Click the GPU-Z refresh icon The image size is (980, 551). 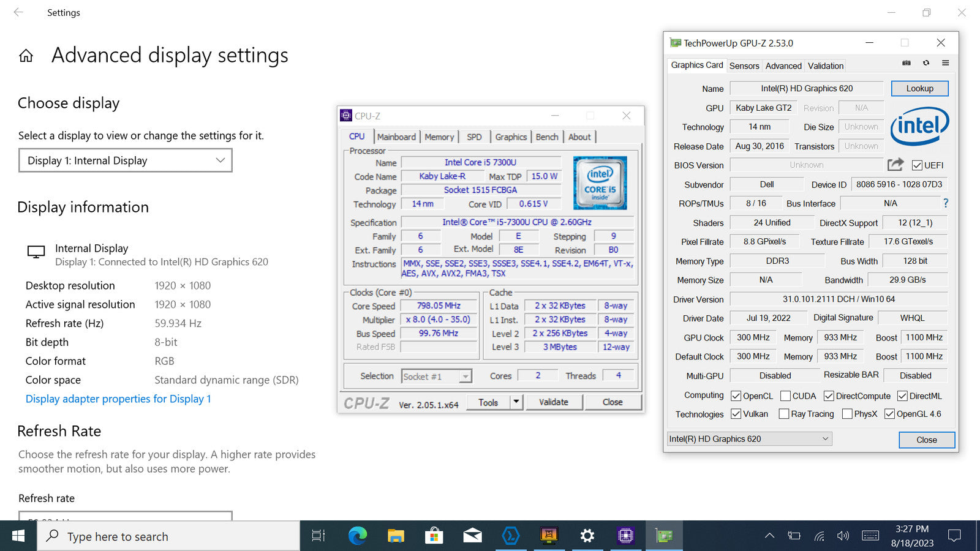tap(926, 63)
